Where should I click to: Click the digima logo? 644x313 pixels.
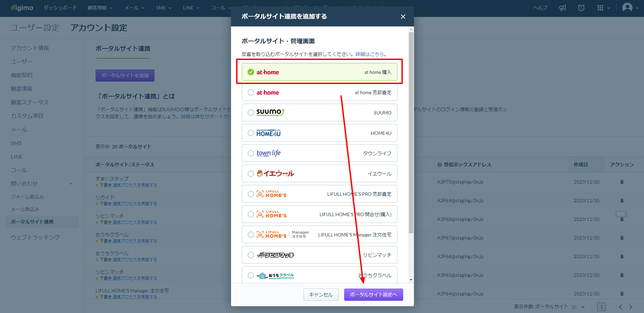pyautogui.click(x=22, y=7)
